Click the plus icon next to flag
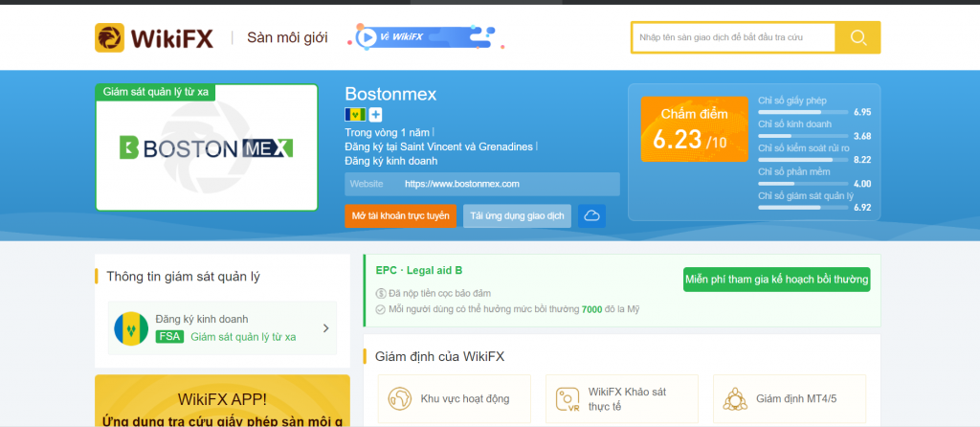The height and width of the screenshot is (427, 980). 375,115
